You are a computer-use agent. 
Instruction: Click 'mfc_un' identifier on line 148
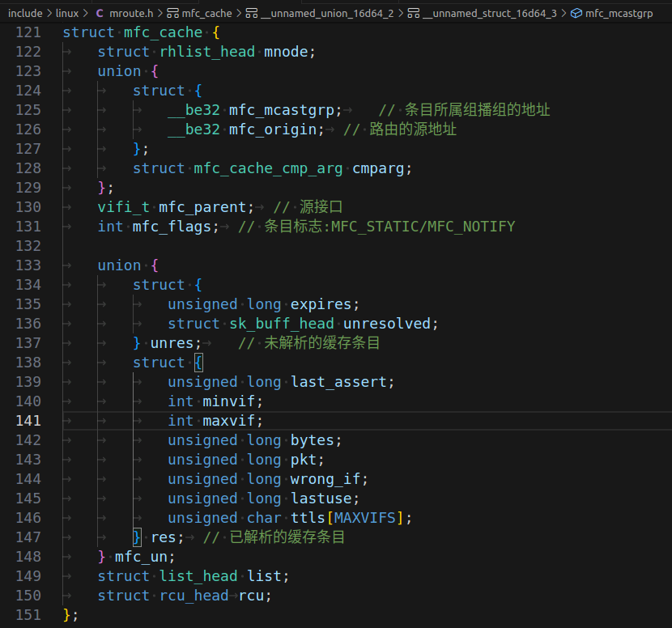pyautogui.click(x=141, y=557)
